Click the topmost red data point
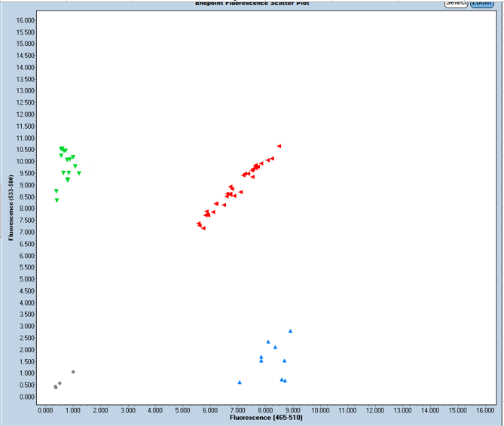 279,146
